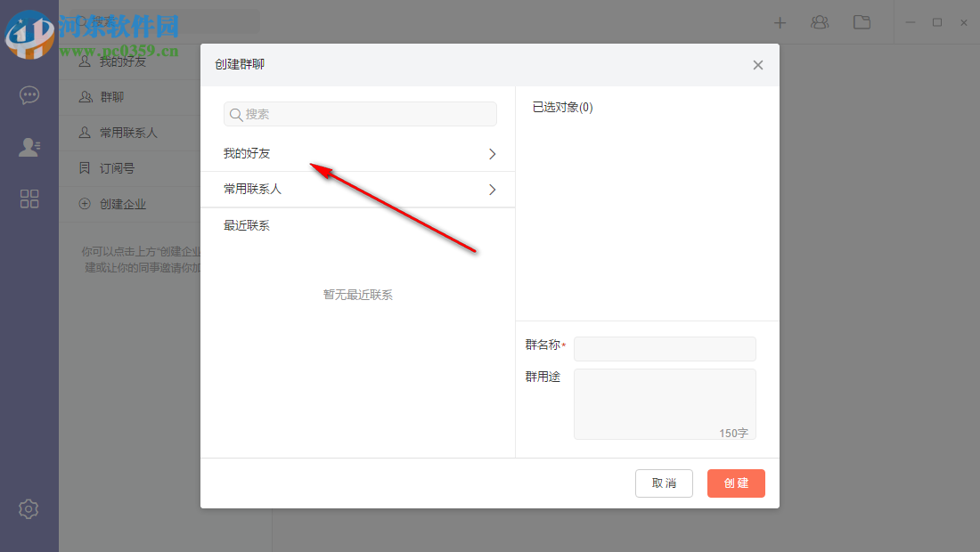Click the 创建 button to create group
This screenshot has height=552, width=980.
coord(736,483)
